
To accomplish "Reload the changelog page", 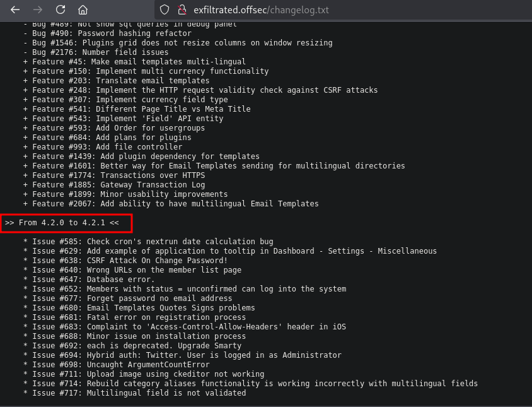I will pos(61,10).
